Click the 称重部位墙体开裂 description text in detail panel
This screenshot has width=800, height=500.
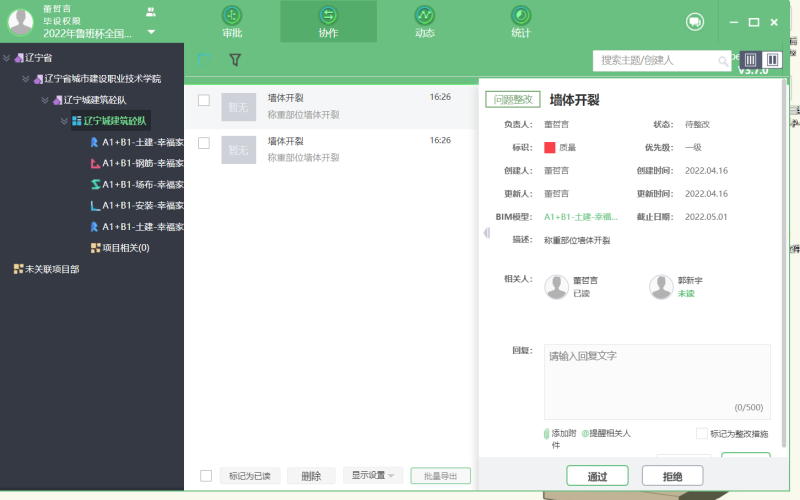(577, 240)
